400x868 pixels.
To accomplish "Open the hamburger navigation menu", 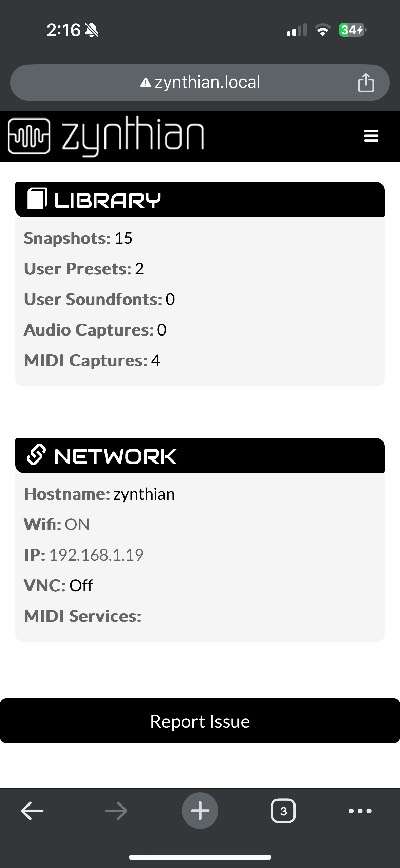I will (371, 136).
